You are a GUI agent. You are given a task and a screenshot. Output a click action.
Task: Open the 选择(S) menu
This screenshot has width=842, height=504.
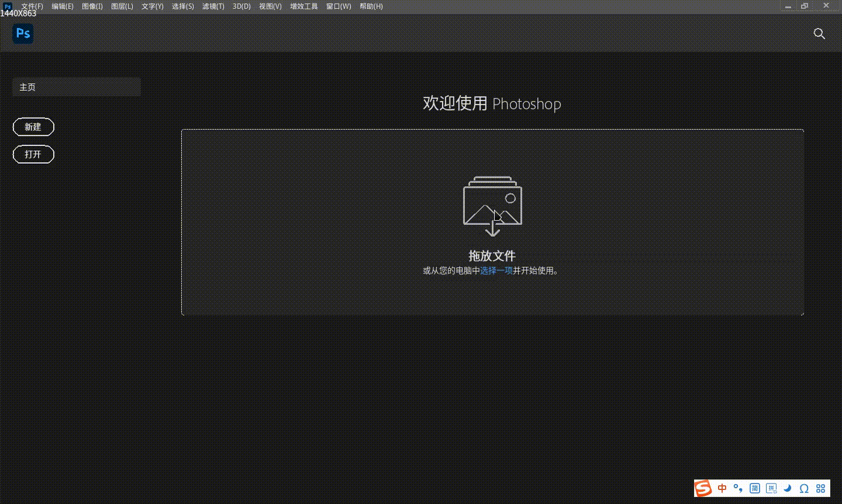tap(183, 6)
